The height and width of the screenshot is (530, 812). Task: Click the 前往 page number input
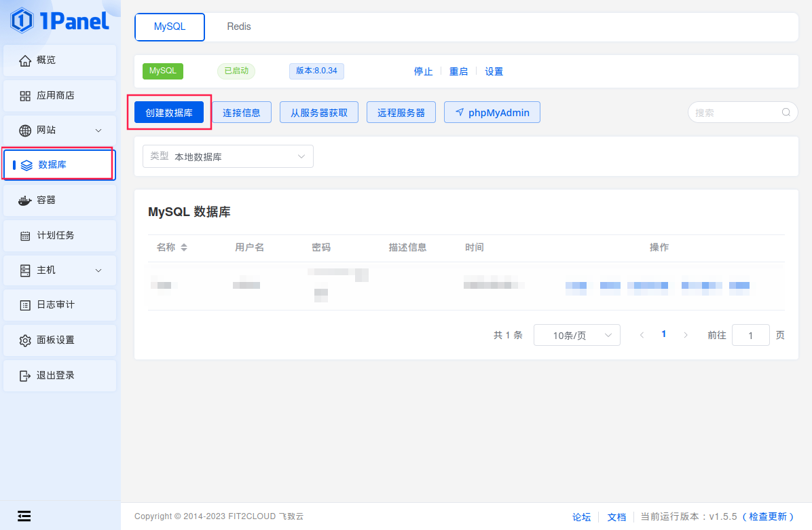coord(750,335)
